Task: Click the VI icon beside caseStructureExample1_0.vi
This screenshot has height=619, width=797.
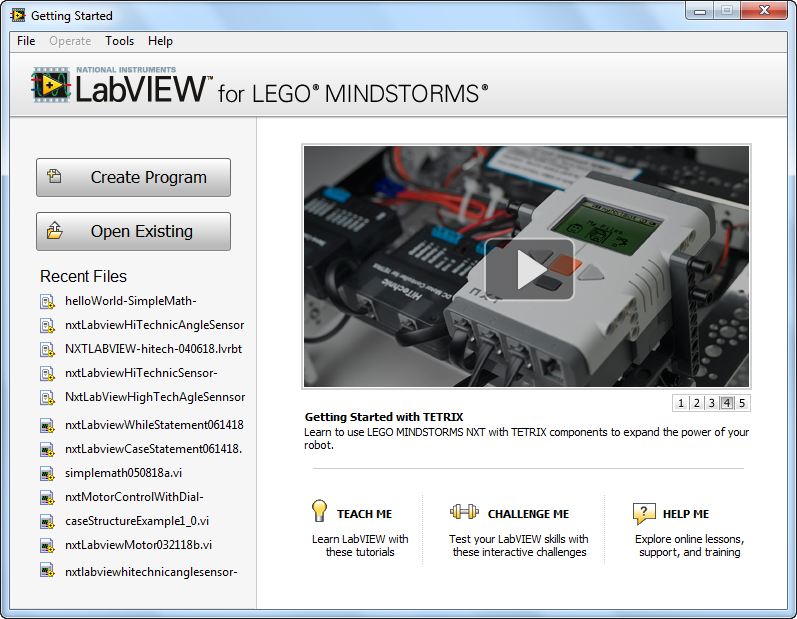Action: [47, 522]
